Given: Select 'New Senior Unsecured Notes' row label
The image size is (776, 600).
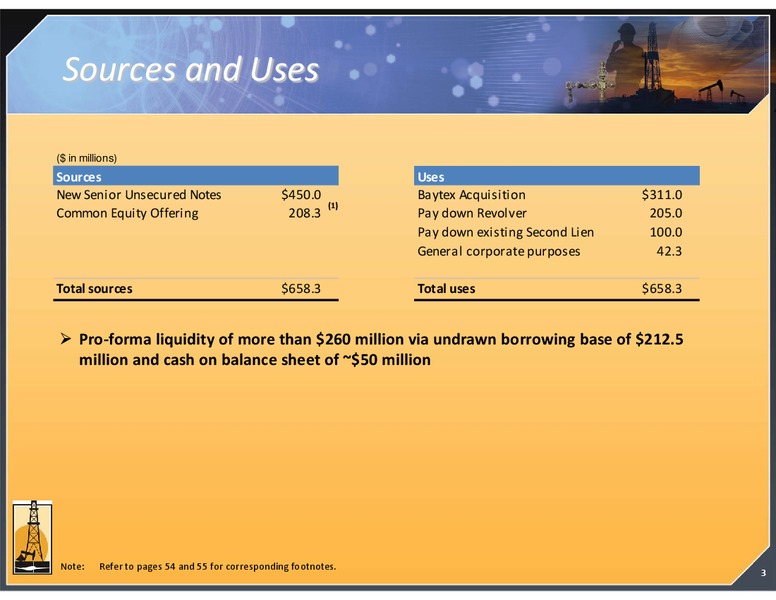Looking at the screenshot, I should (x=139, y=195).
